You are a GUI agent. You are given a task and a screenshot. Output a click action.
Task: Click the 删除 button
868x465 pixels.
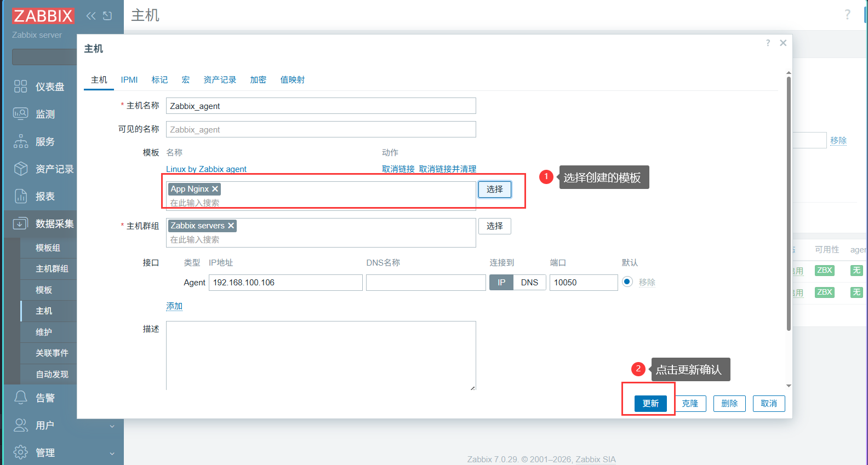(x=729, y=404)
